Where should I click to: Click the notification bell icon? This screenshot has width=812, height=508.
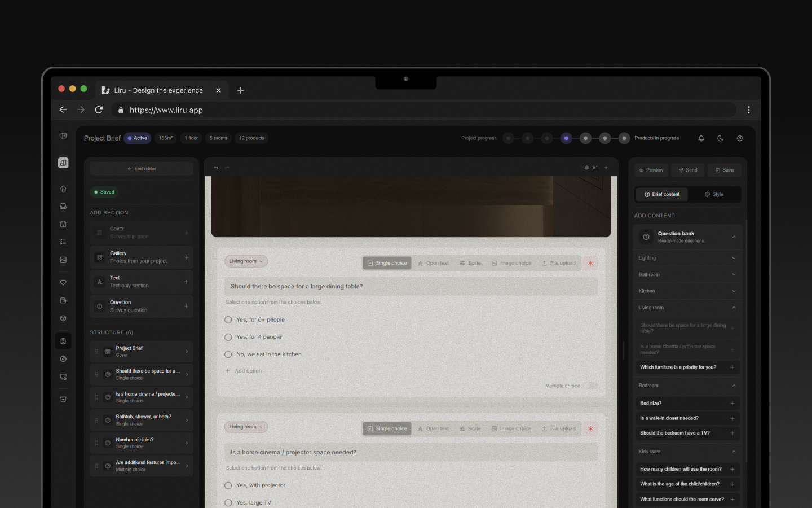click(x=701, y=138)
